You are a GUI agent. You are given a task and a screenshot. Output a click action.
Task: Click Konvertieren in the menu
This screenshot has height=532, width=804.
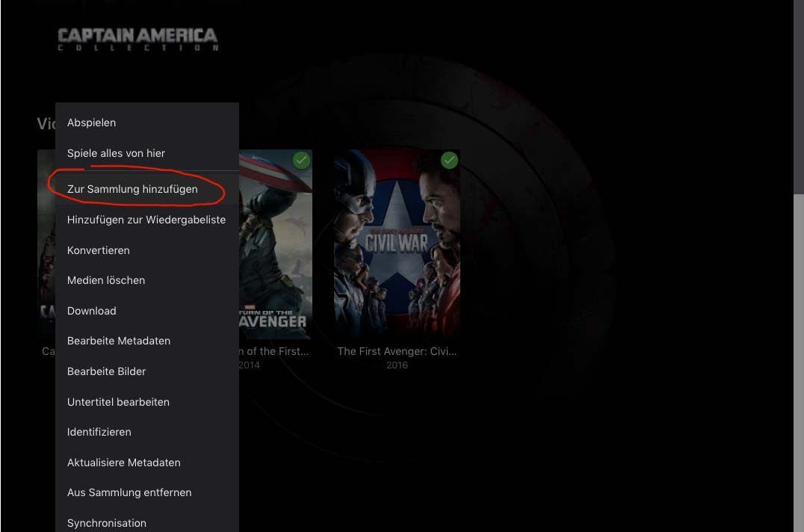pyautogui.click(x=147, y=250)
